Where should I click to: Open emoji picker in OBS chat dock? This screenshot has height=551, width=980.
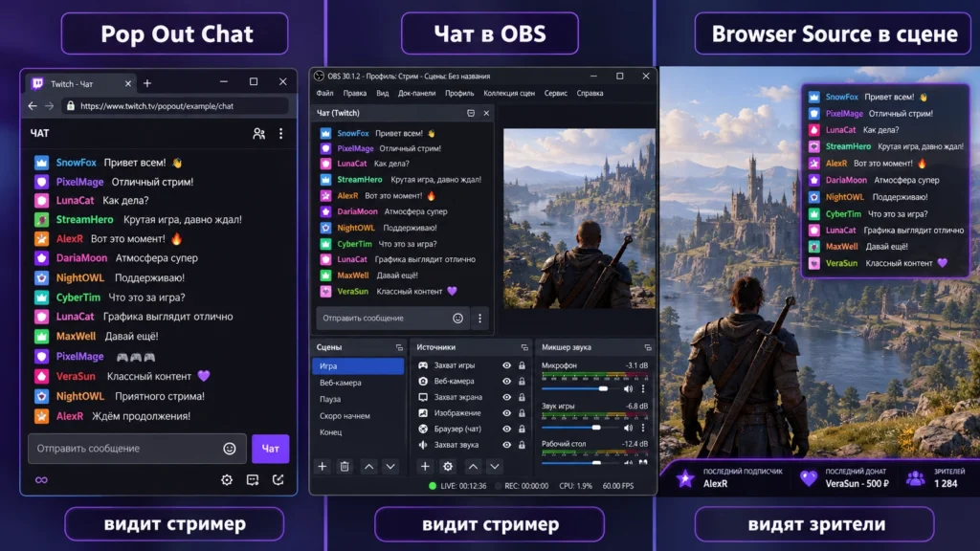pyautogui.click(x=457, y=318)
